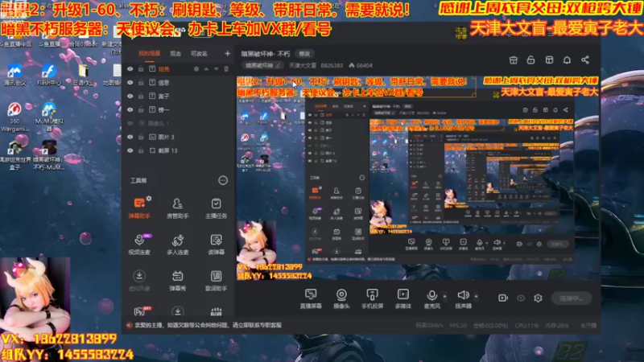644x362 pixels.
Task: Open more toolbox options with the ellipsis
Action: pos(223,180)
